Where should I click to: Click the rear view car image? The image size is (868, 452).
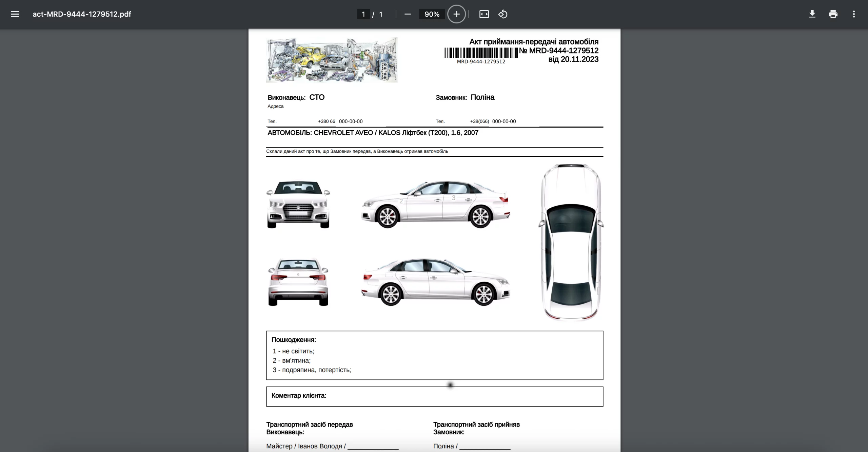click(x=298, y=282)
